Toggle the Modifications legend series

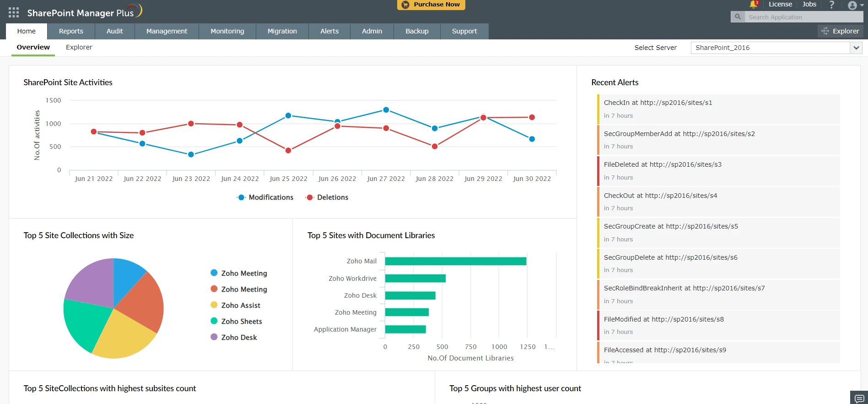265,197
